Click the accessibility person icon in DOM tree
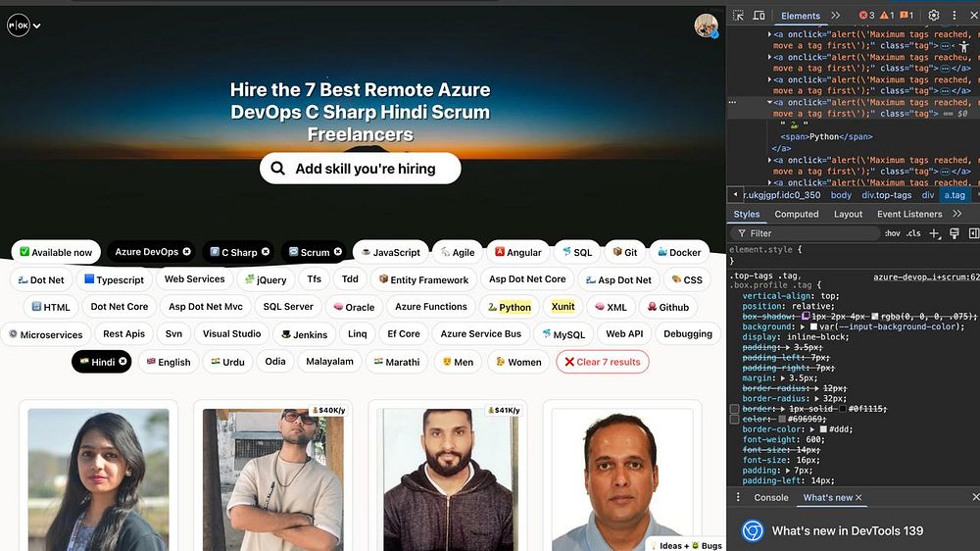980x551 pixels. tap(964, 46)
